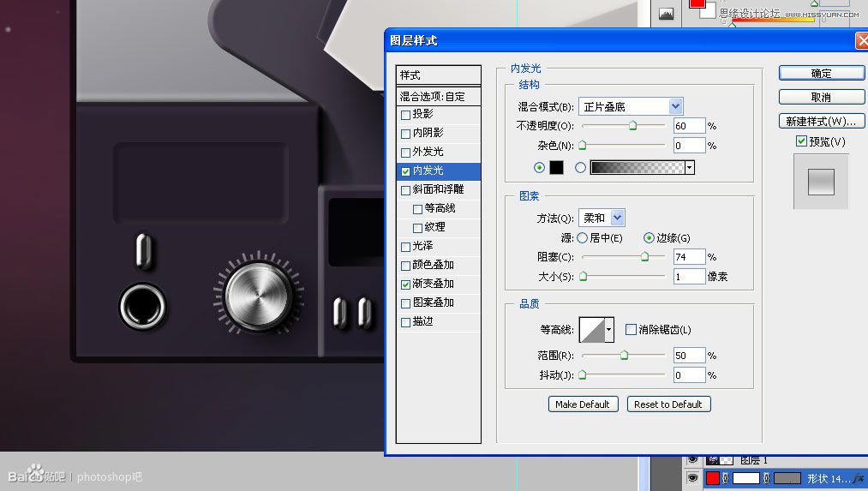
Task: Select gray vector mask thumbnail of 形状 14
Action: point(787,478)
